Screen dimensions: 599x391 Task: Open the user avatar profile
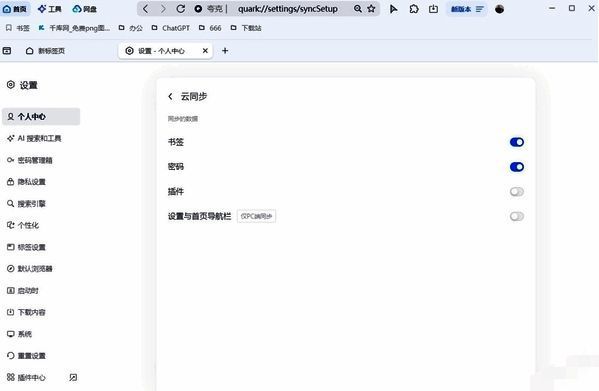[499, 9]
